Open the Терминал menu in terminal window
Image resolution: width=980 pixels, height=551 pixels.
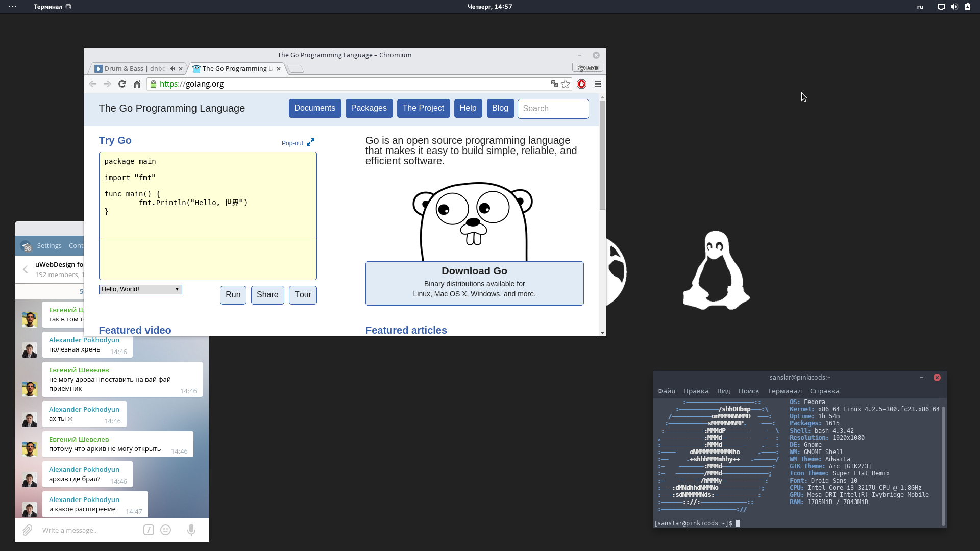click(785, 391)
